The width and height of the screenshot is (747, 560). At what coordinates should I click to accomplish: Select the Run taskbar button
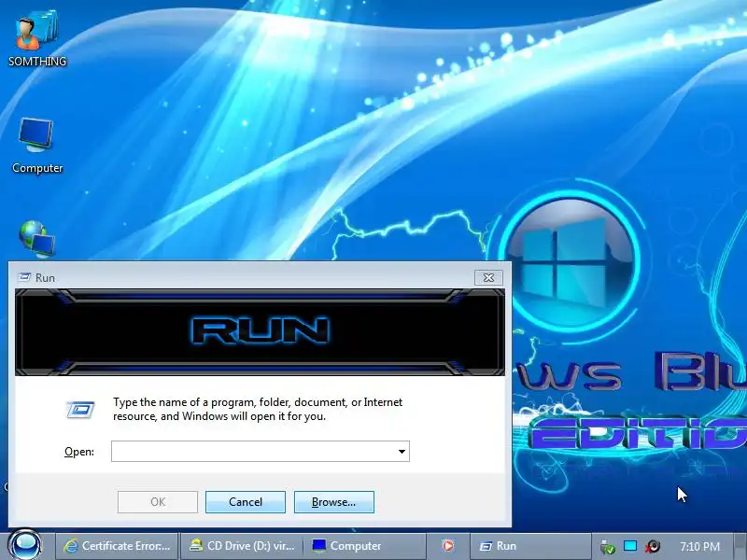(529, 546)
